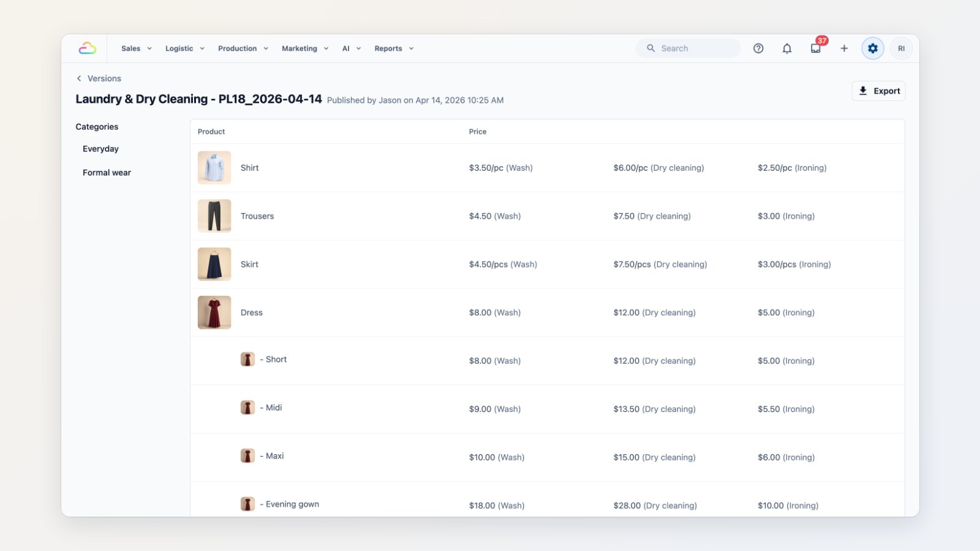Open the notifications bell

[x=787, y=48]
